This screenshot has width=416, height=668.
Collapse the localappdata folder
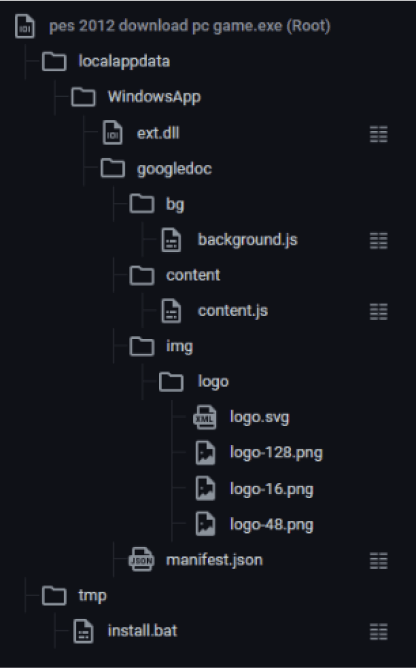click(54, 62)
